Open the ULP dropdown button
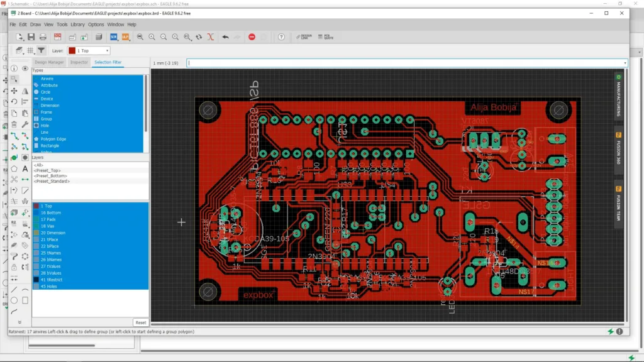The height and width of the screenshot is (362, 644). (x=125, y=37)
